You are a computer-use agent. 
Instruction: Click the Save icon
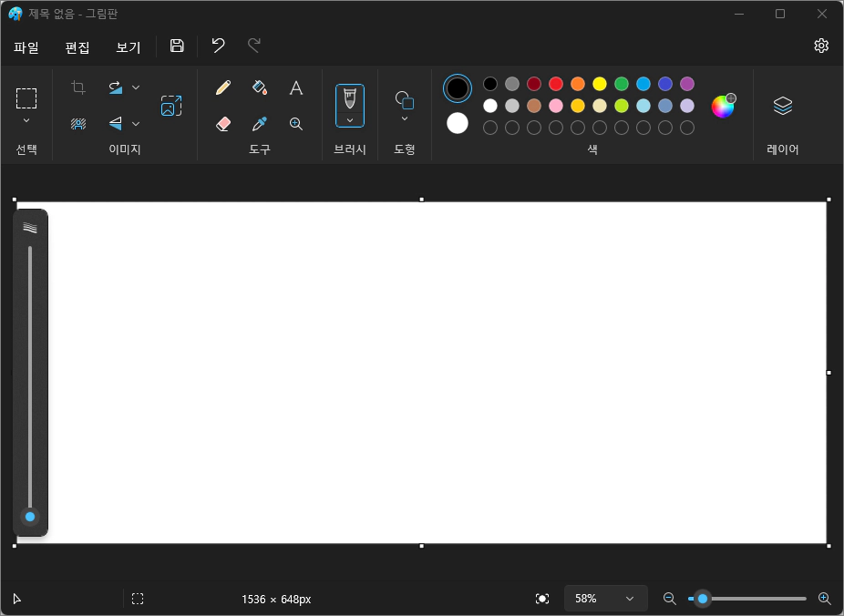click(177, 46)
